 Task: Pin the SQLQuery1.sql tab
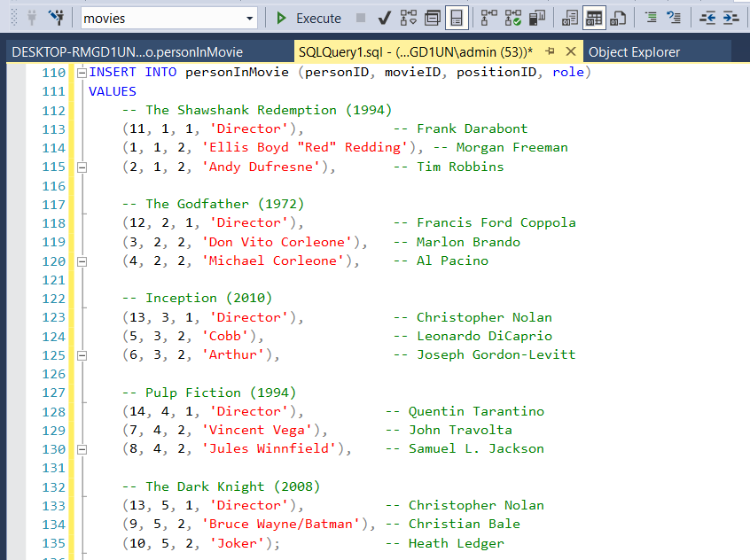coord(550,51)
